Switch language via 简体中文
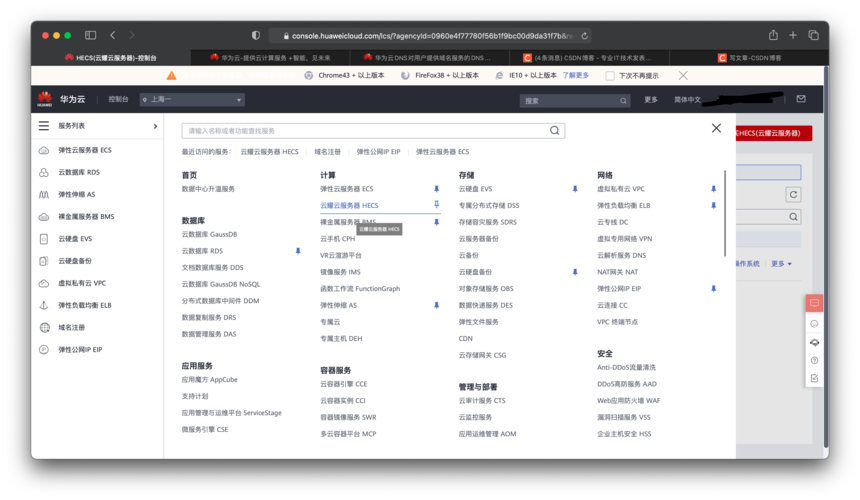This screenshot has width=860, height=500. pyautogui.click(x=687, y=100)
